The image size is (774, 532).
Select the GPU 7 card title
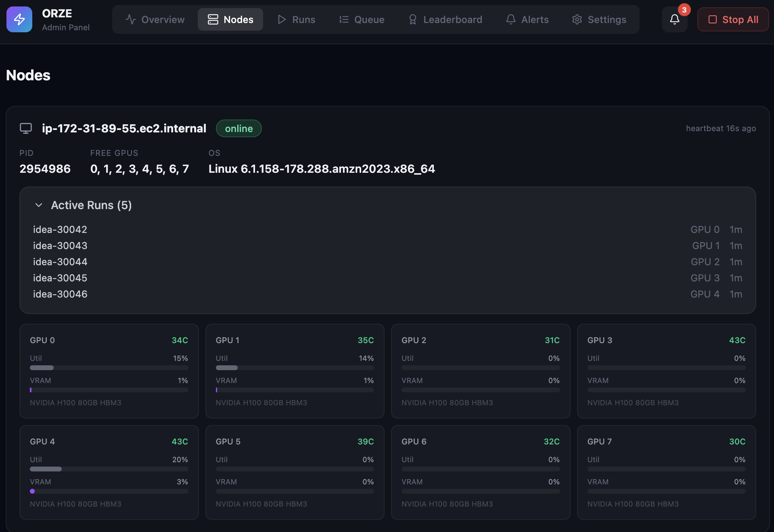(600, 442)
